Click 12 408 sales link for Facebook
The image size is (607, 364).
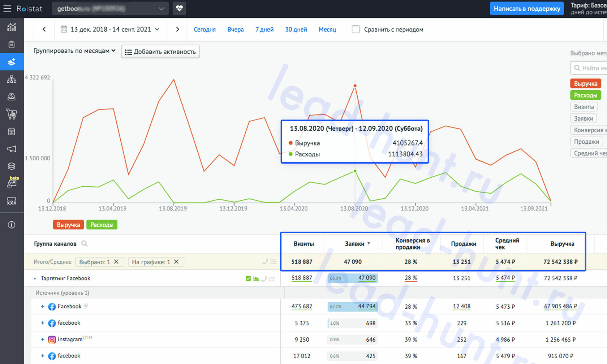click(x=462, y=306)
